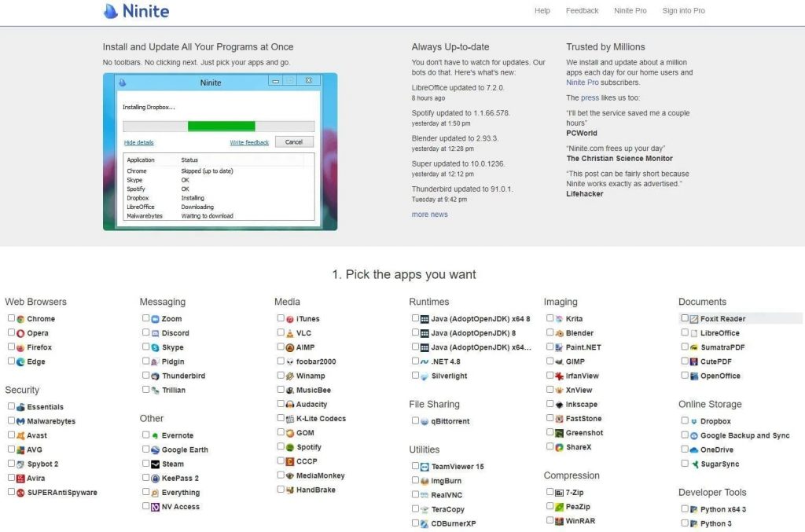Click the WinRAR icon under Compression
Image resolution: width=805 pixels, height=532 pixels.
pos(559,521)
